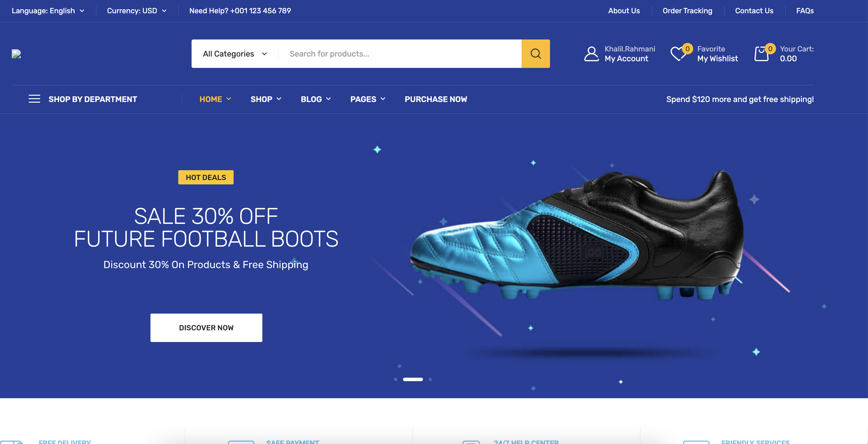This screenshot has width=868, height=444.
Task: Click the yellow search magnifier button
Action: pyautogui.click(x=535, y=53)
